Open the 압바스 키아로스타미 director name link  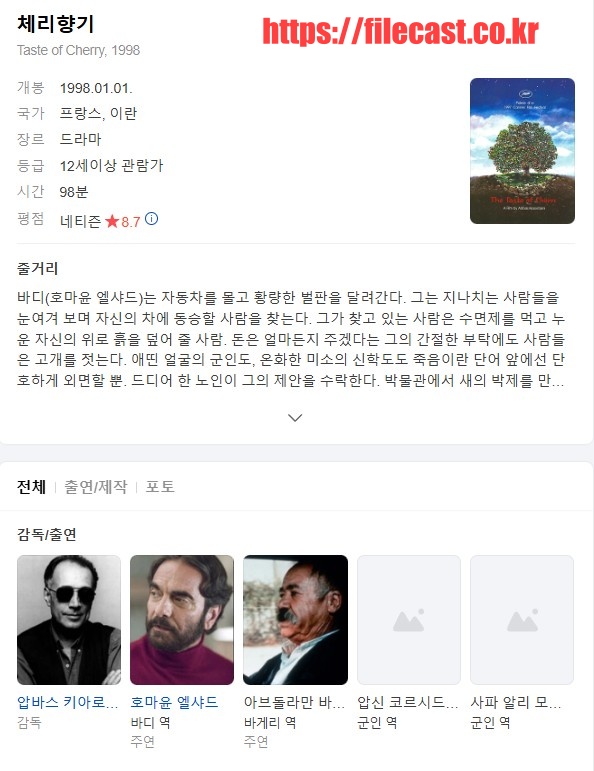[68, 702]
